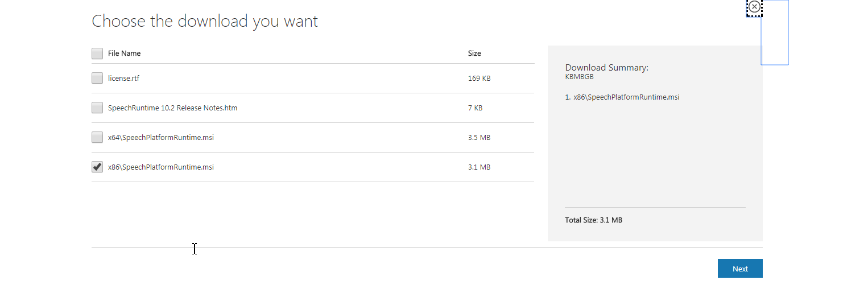The image size is (868, 284).
Task: Close the download selection dialog
Action: 754,7
